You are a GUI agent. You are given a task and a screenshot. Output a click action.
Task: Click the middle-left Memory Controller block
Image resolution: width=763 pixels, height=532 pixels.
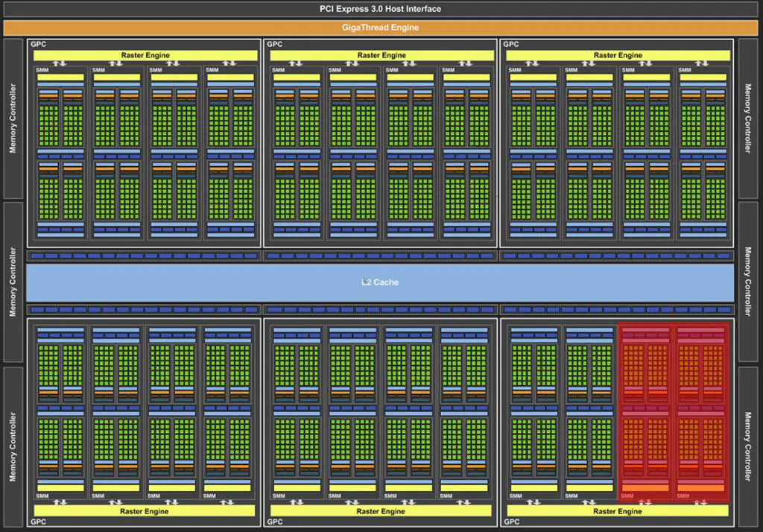click(x=13, y=282)
